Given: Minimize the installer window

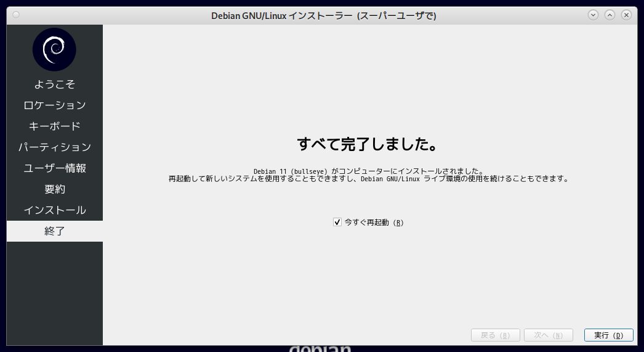Looking at the screenshot, I should point(593,15).
